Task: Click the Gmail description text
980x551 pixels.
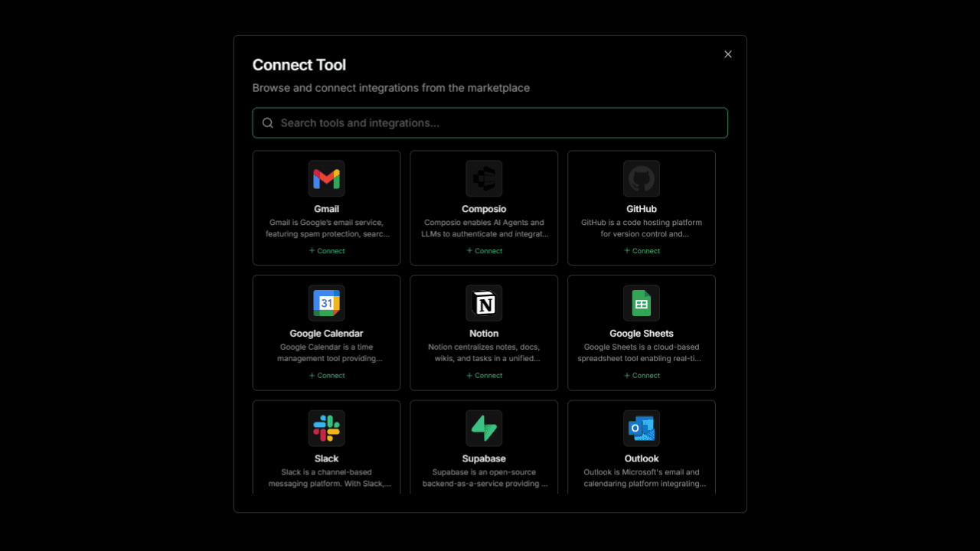Action: 326,228
